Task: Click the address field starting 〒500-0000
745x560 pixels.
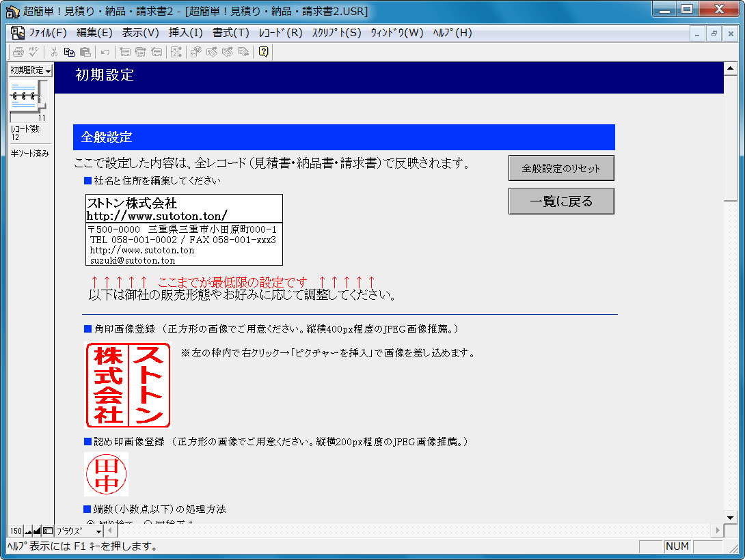Action: click(185, 244)
